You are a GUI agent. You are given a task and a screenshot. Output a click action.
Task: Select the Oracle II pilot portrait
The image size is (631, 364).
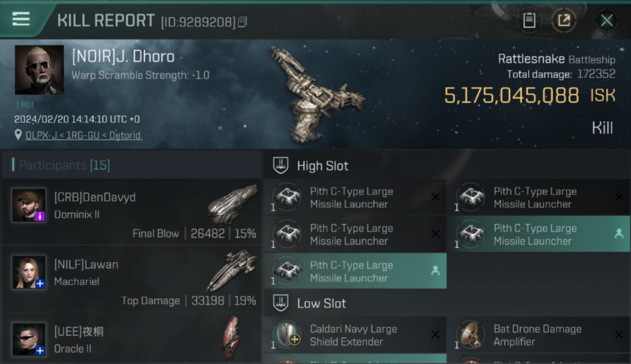(x=29, y=339)
